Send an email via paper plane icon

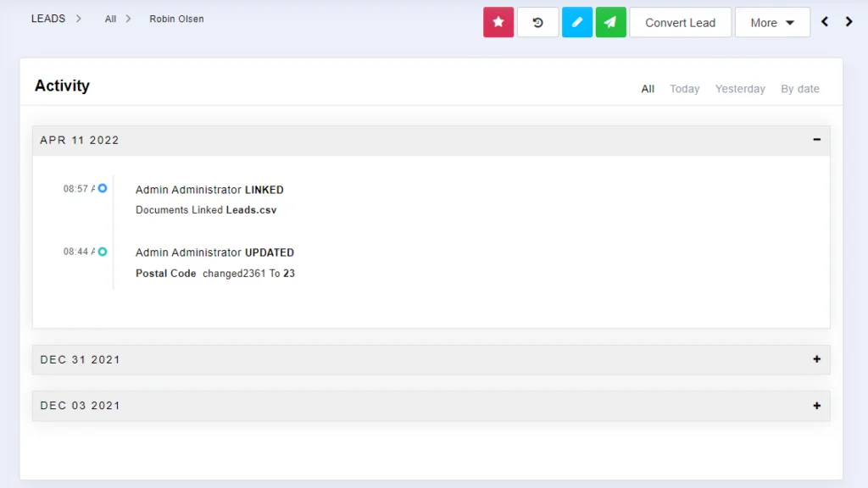coord(610,22)
